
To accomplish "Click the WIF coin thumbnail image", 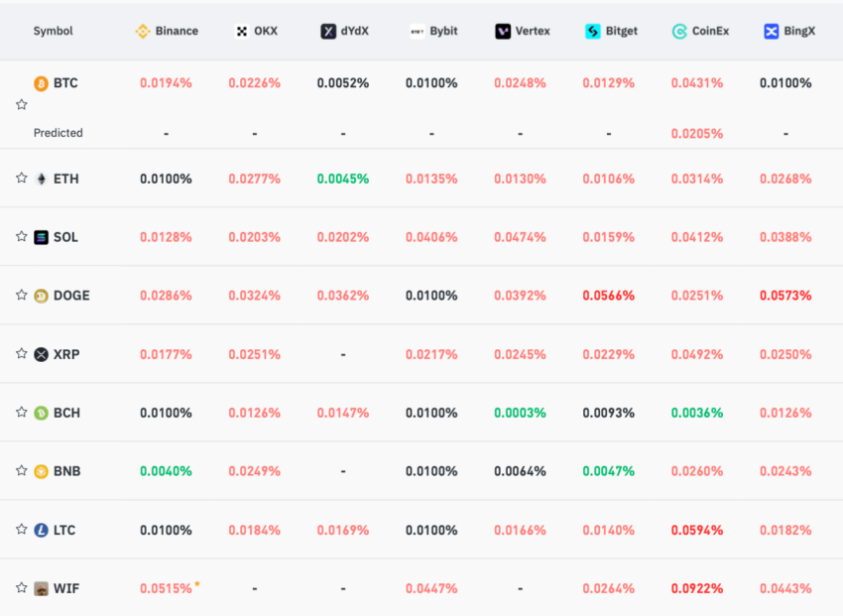I will [x=41, y=588].
